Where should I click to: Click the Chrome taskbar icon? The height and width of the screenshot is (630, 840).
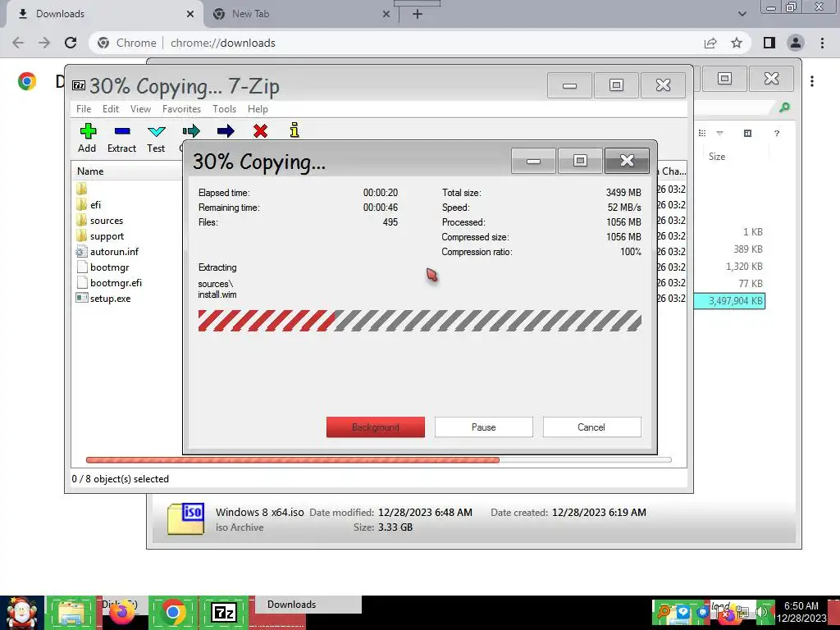coord(172,613)
